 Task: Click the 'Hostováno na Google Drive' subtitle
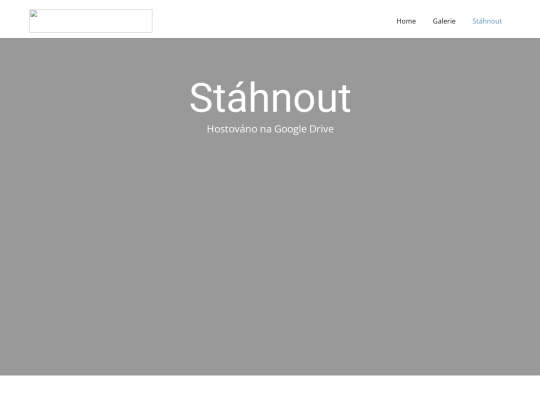coord(270,129)
